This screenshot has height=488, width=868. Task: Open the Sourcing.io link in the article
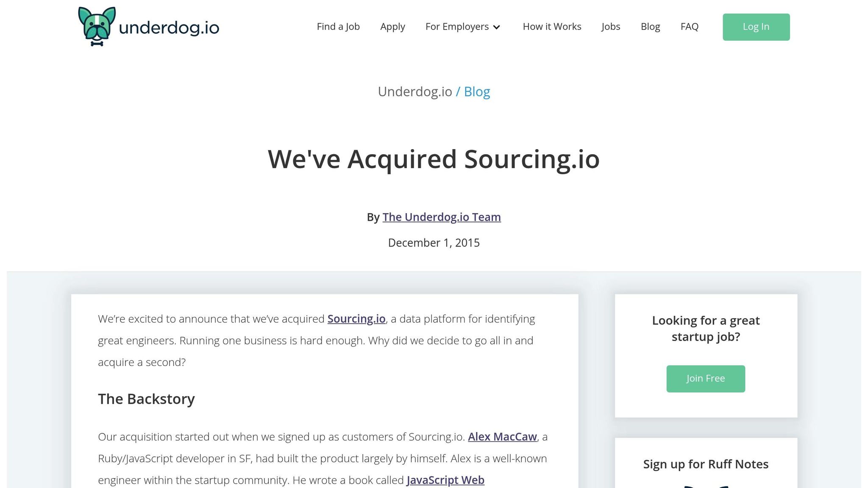[x=356, y=319]
